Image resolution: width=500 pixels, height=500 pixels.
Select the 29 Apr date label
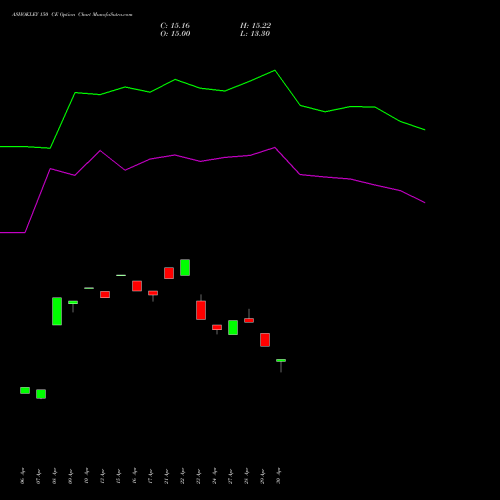coord(262,476)
